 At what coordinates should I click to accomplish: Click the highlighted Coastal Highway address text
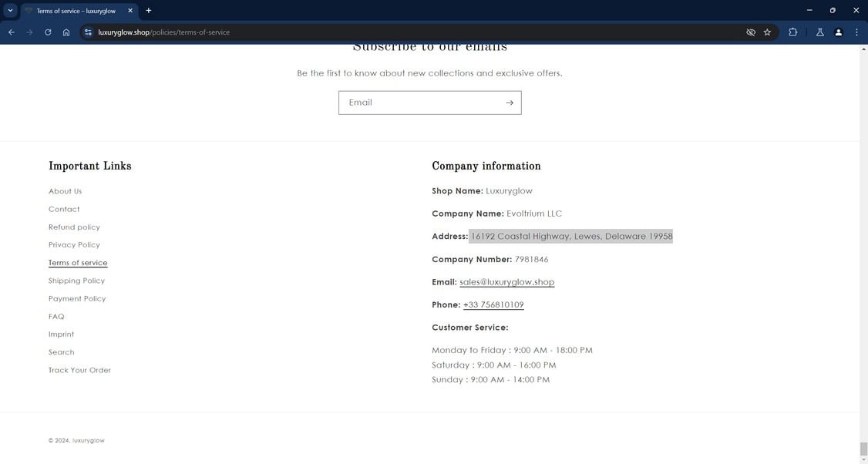pyautogui.click(x=572, y=237)
